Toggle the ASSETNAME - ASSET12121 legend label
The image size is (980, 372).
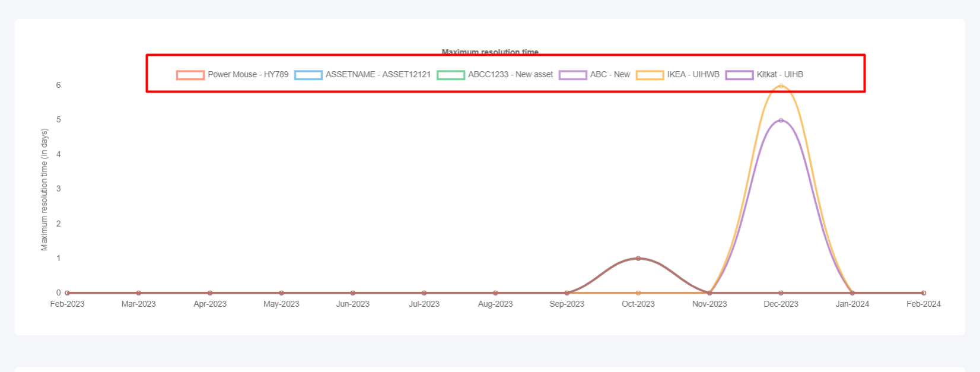tap(378, 75)
